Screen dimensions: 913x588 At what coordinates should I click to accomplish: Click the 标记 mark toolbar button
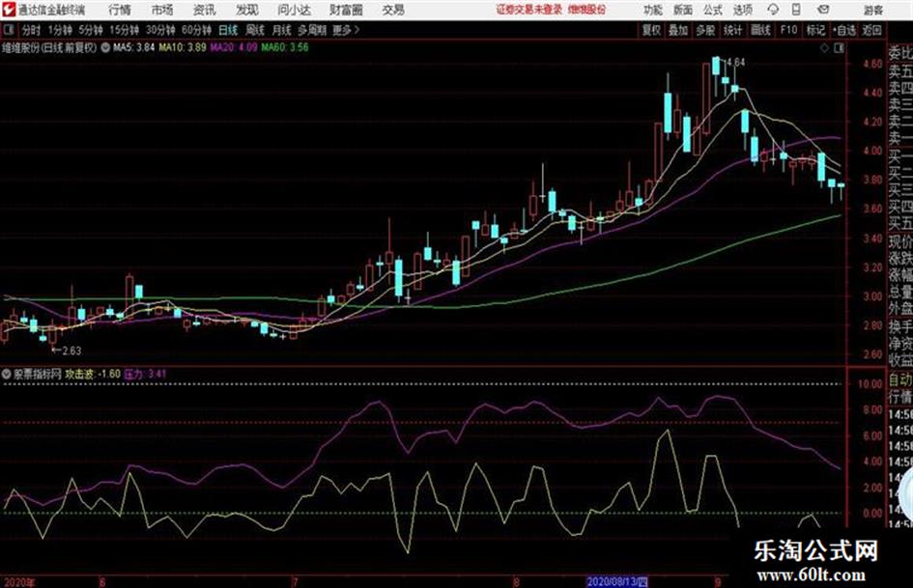pos(815,30)
